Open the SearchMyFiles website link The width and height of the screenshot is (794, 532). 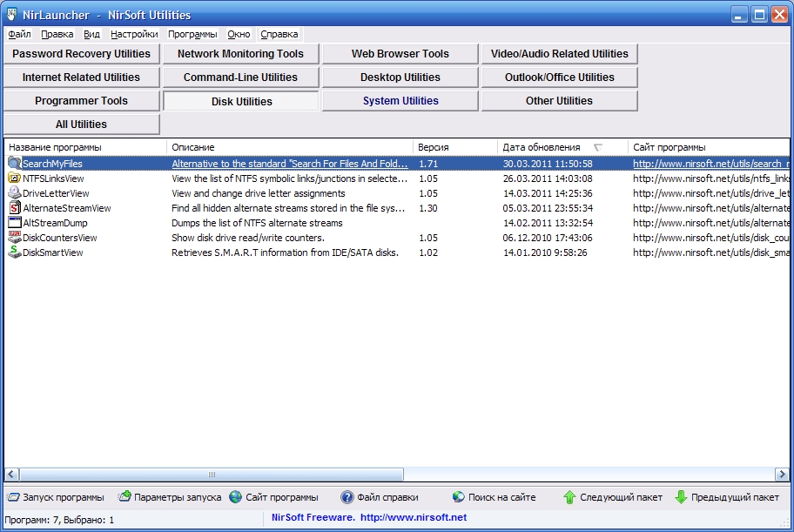(711, 164)
